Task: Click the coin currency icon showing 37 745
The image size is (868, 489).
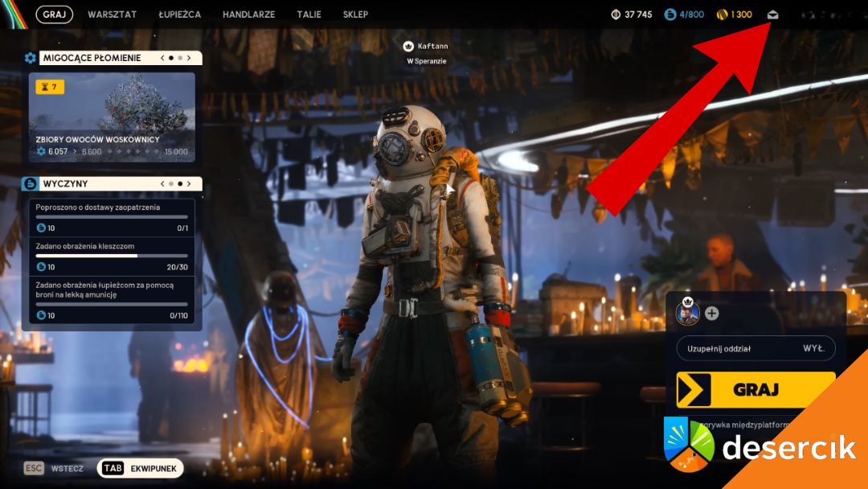Action: [x=616, y=14]
